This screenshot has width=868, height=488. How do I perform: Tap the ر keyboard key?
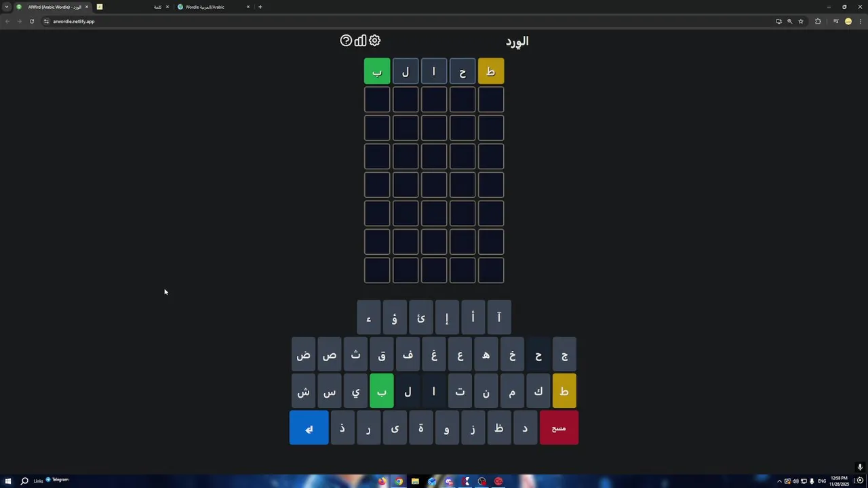point(368,428)
